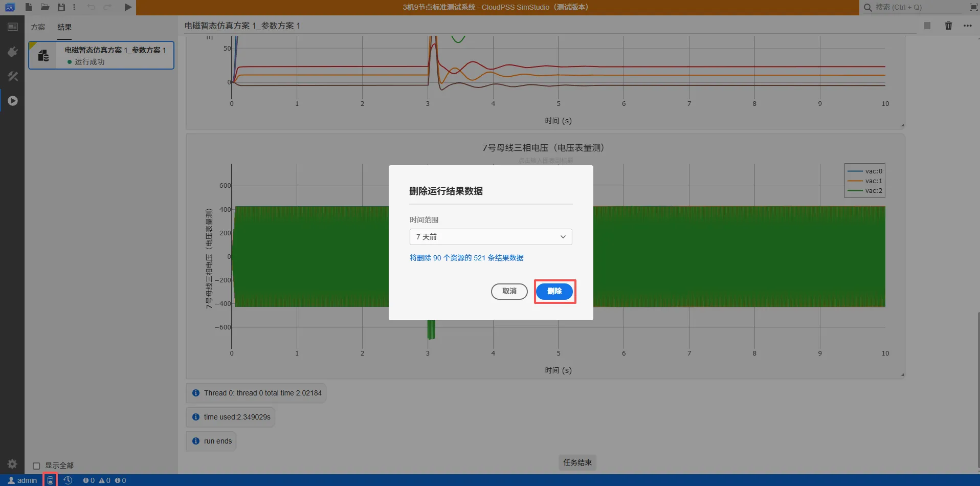The width and height of the screenshot is (980, 486).
Task: Click the storage cylinder icon in status bar
Action: pos(50,480)
